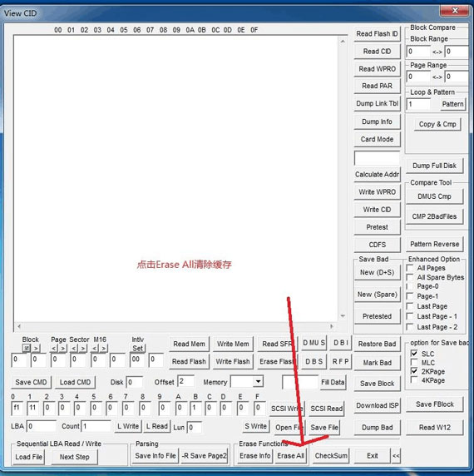Viewport: 474px width, 476px height.
Task: Click the CheckSum button
Action: click(x=331, y=456)
